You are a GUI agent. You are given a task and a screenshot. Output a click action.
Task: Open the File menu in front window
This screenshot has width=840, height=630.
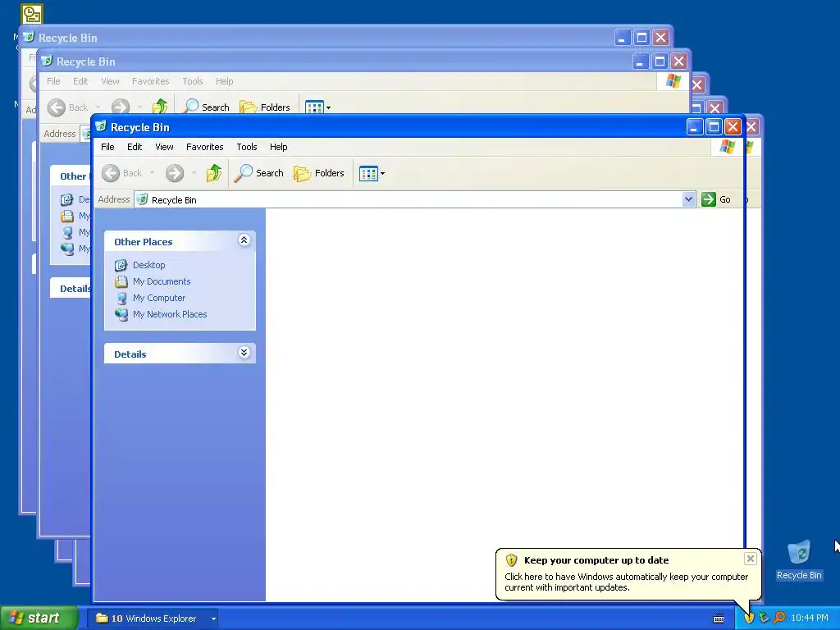pyautogui.click(x=107, y=147)
